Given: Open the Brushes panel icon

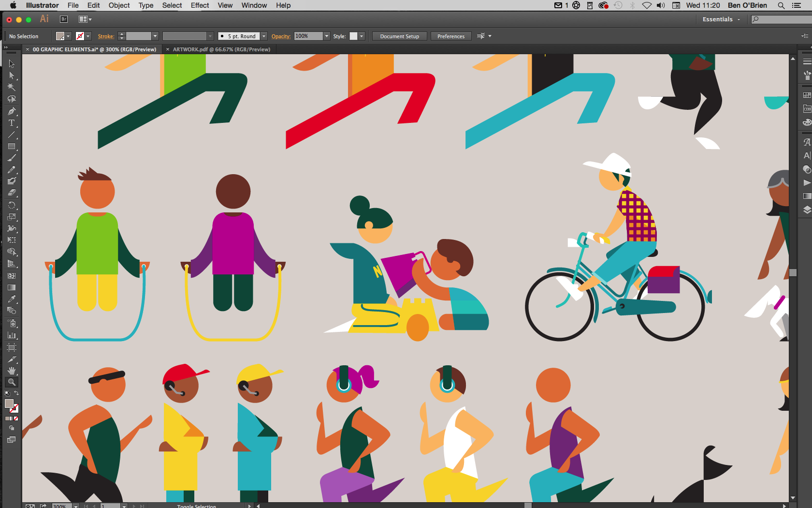Looking at the screenshot, I should pos(807,75).
